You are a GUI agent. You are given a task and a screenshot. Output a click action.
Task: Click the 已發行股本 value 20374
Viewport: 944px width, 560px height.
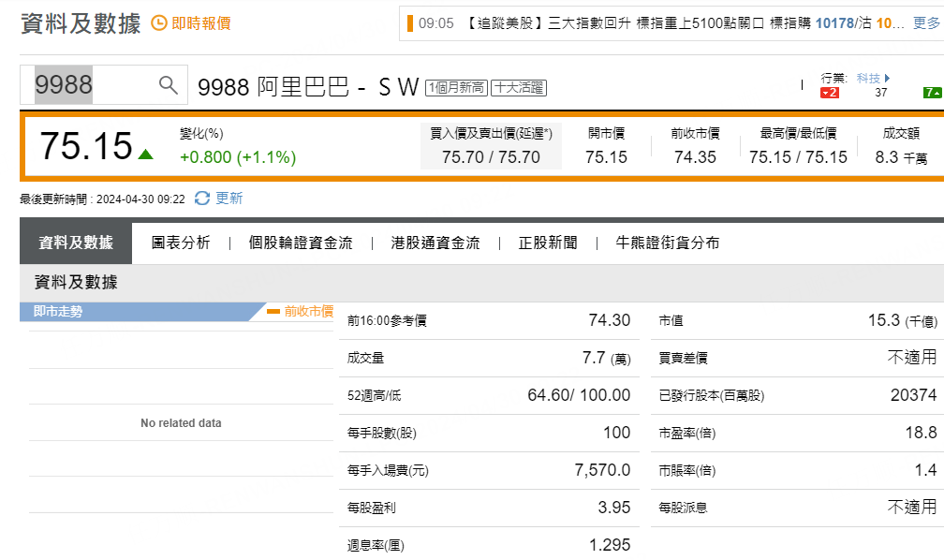coord(914,395)
